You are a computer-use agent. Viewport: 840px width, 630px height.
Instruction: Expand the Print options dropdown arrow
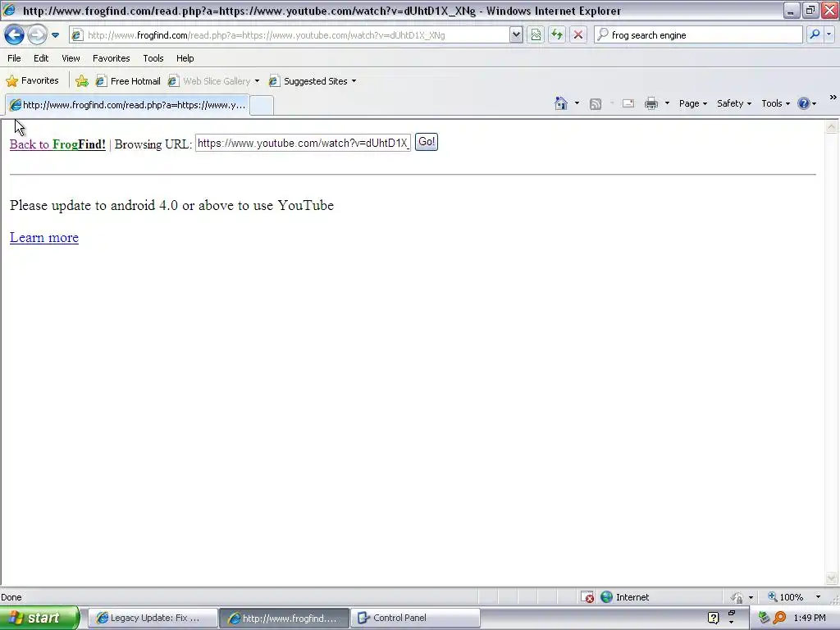coord(667,103)
